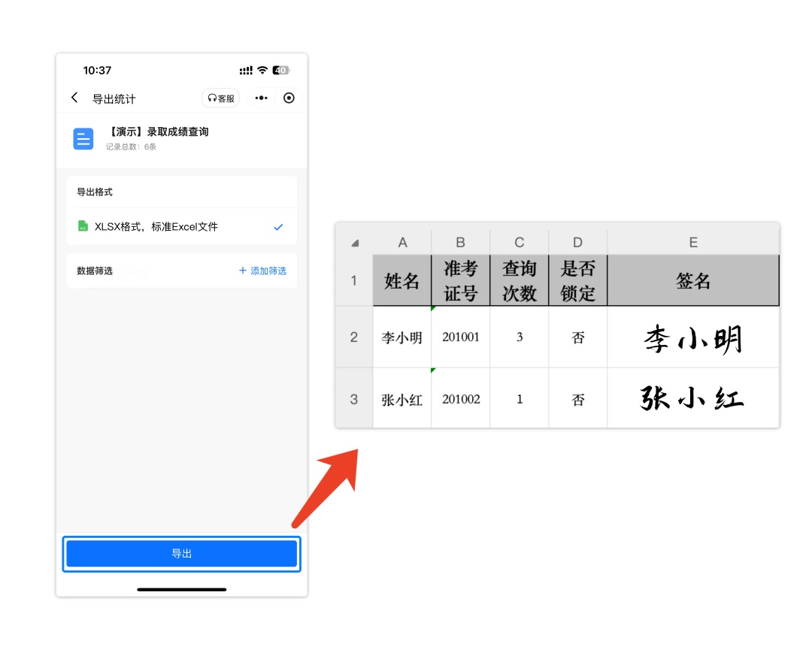812x650 pixels.
Task: Select column C header
Action: [x=520, y=242]
